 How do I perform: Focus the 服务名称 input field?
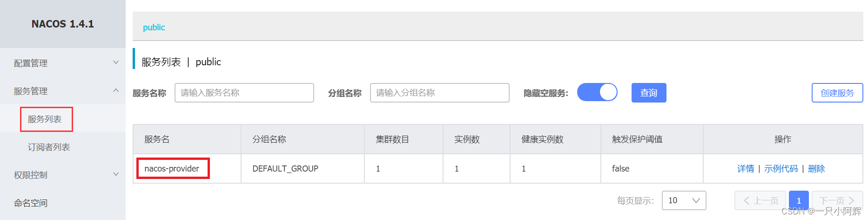(x=244, y=93)
